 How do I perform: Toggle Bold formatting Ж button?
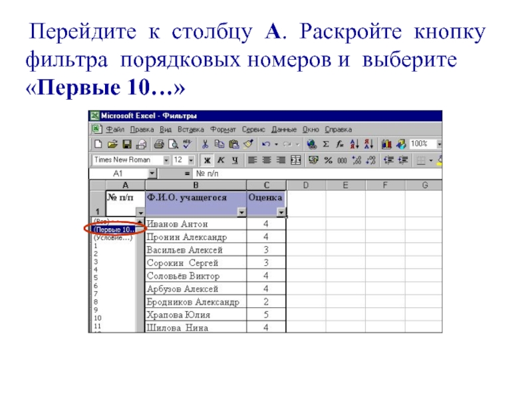pos(207,160)
